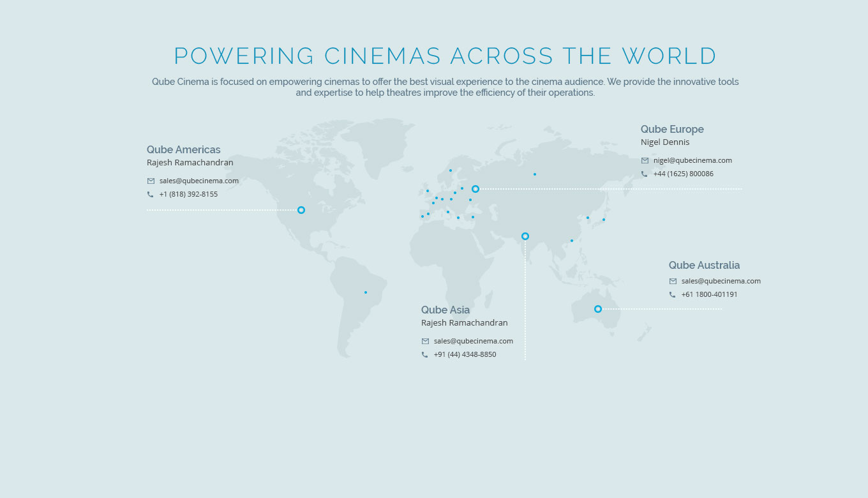Call the +91 (44) 4348-8850 number
The width and height of the screenshot is (868, 498).
[x=465, y=354]
